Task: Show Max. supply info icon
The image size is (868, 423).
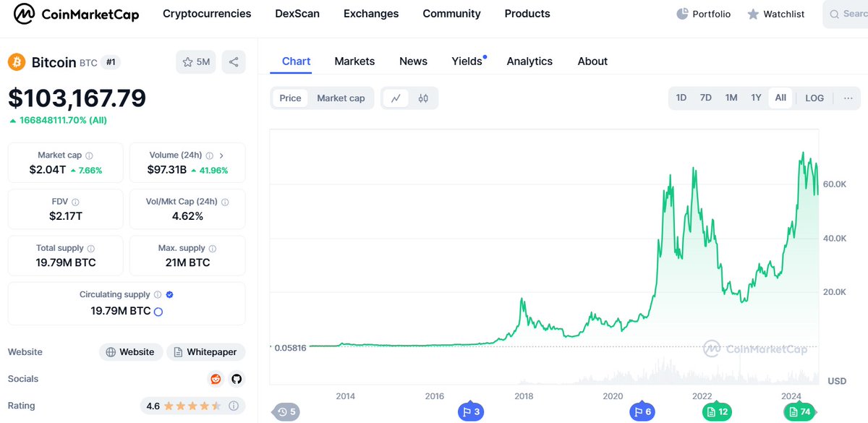Action: point(212,249)
